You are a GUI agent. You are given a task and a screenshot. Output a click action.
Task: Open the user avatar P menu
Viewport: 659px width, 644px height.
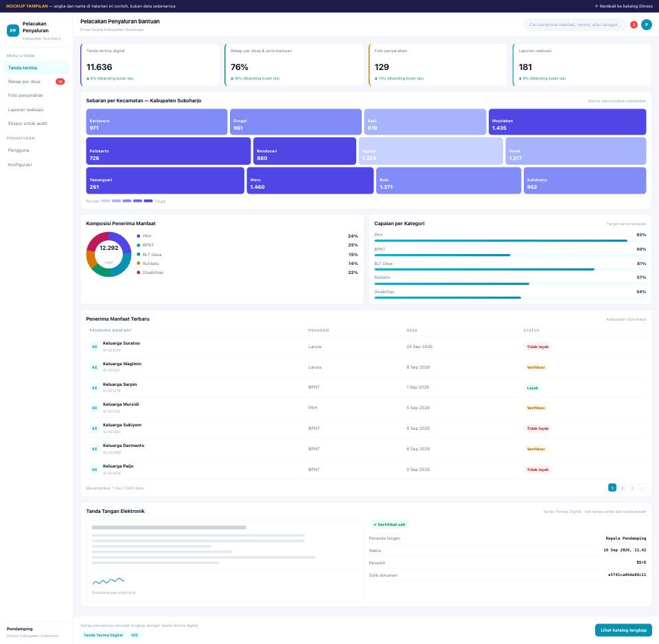647,25
